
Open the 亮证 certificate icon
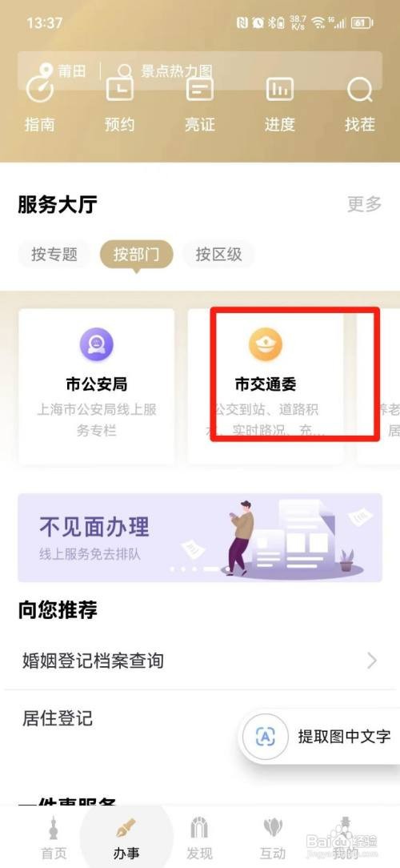pyautogui.click(x=200, y=89)
